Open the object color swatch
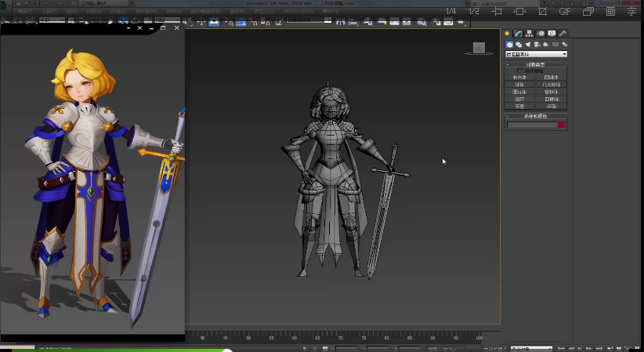 point(561,125)
